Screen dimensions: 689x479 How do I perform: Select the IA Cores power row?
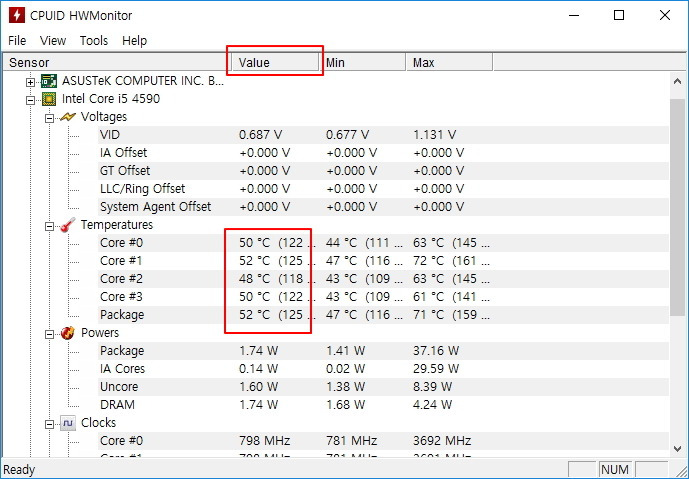383,369
